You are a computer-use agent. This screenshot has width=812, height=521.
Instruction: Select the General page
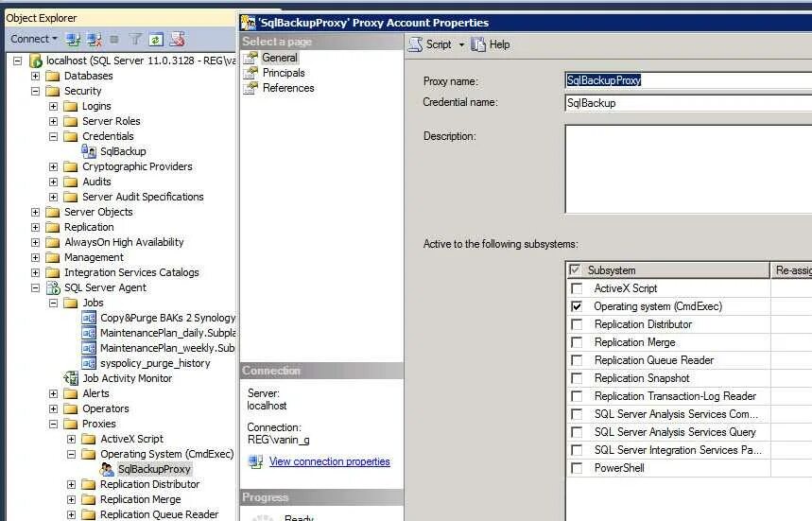[x=280, y=58]
